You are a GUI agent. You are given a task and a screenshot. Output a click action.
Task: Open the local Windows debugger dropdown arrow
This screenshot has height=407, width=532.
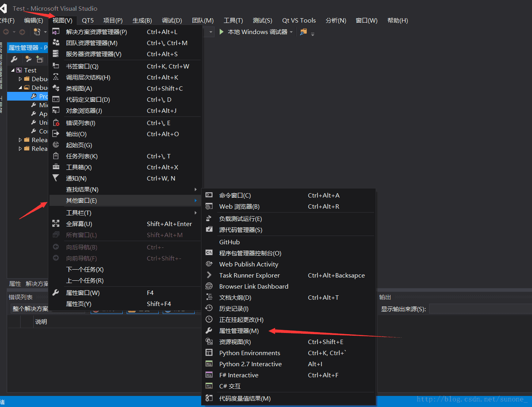click(x=291, y=32)
